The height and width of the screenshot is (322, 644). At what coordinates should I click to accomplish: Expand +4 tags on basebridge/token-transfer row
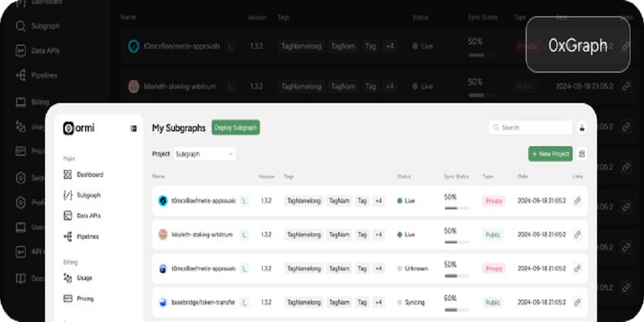coord(378,302)
